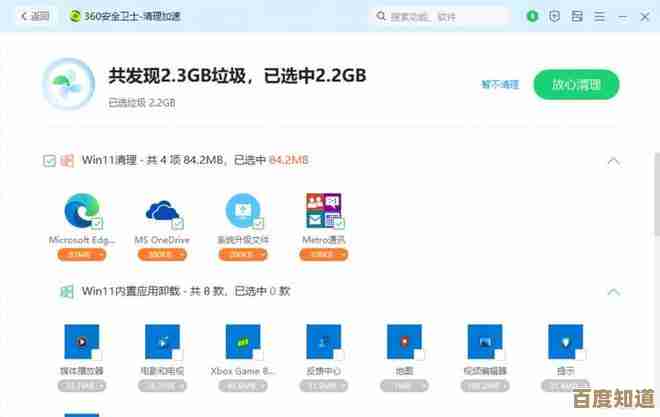Select the 媒体播放器 app icon
This screenshot has height=417, width=660.
[x=82, y=342]
